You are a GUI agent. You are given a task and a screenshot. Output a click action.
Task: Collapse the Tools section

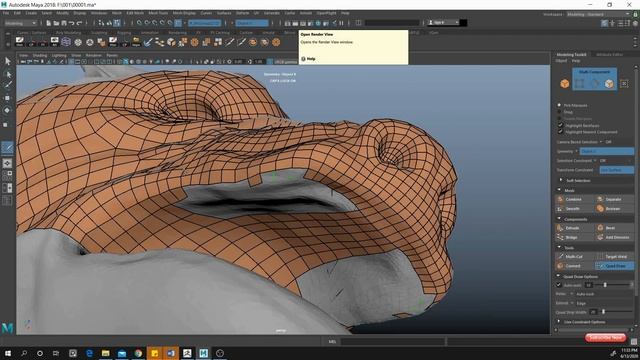pyautogui.click(x=559, y=247)
